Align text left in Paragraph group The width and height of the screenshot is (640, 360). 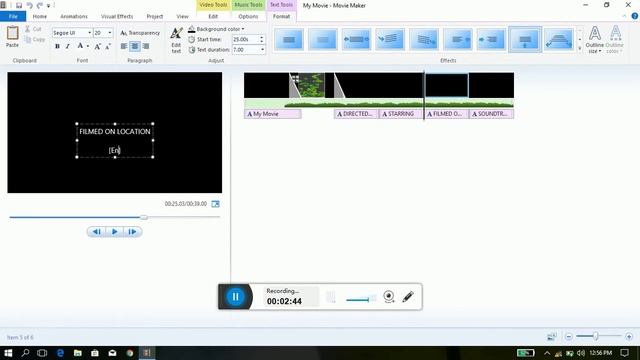coord(124,46)
